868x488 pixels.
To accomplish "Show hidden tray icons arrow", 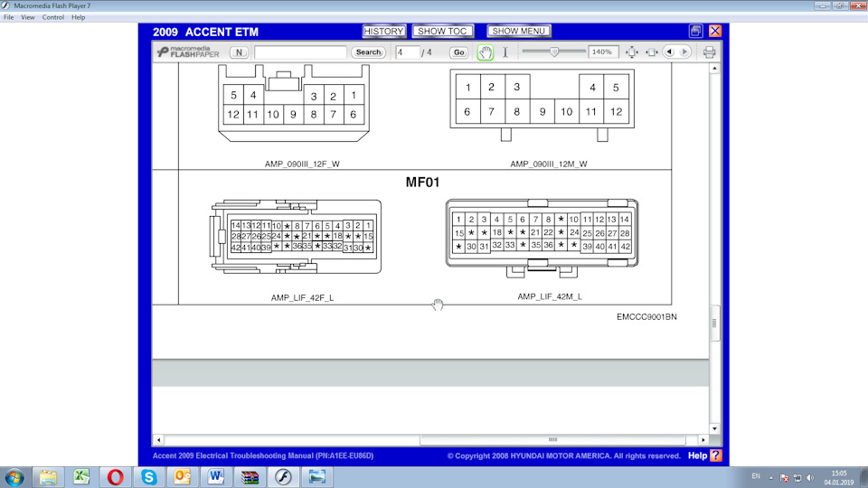I will [771, 477].
